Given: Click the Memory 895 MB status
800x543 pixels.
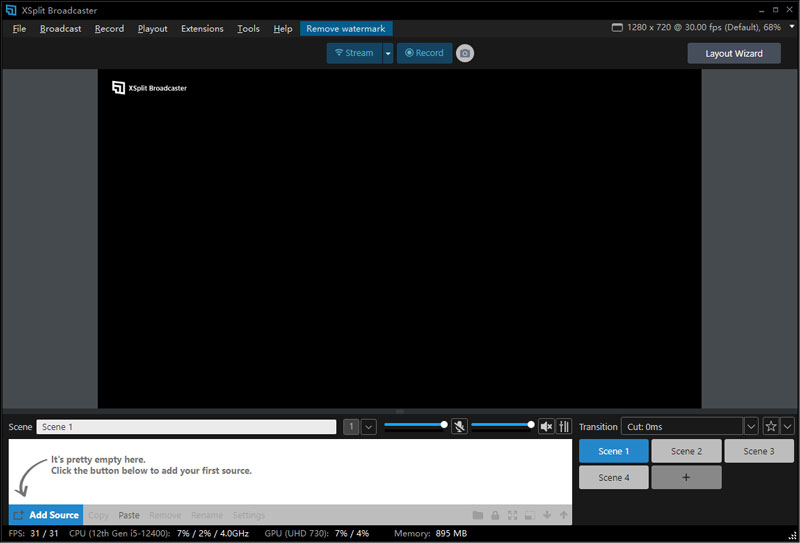Looking at the screenshot, I should 430,534.
